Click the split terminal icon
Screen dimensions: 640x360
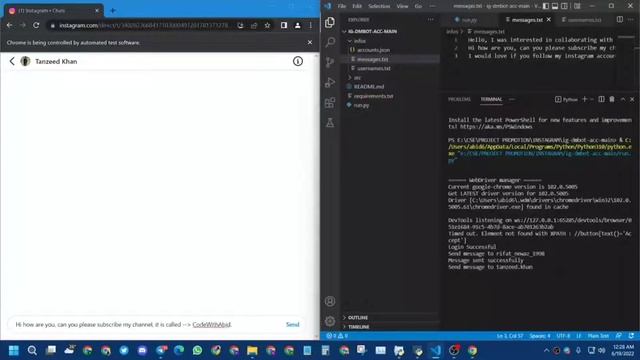click(601, 99)
